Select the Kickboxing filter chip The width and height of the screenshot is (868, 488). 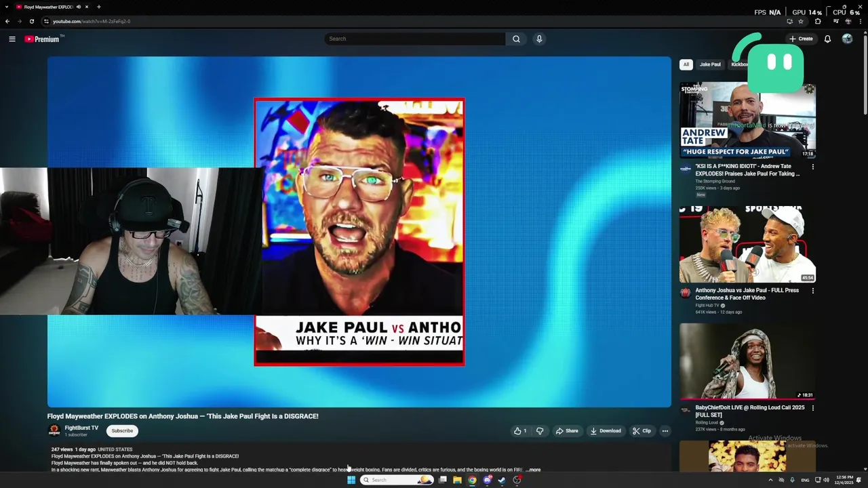(x=739, y=64)
